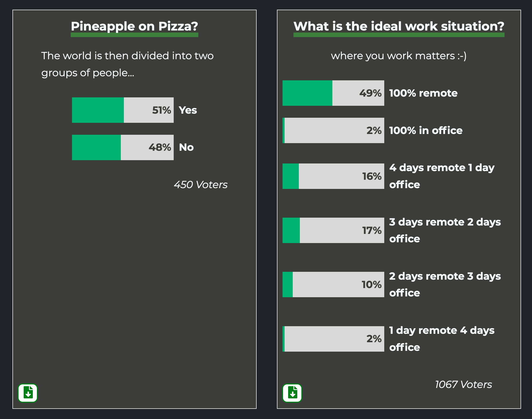This screenshot has width=532, height=419.
Task: Click the 16% result bar
Action: click(333, 176)
